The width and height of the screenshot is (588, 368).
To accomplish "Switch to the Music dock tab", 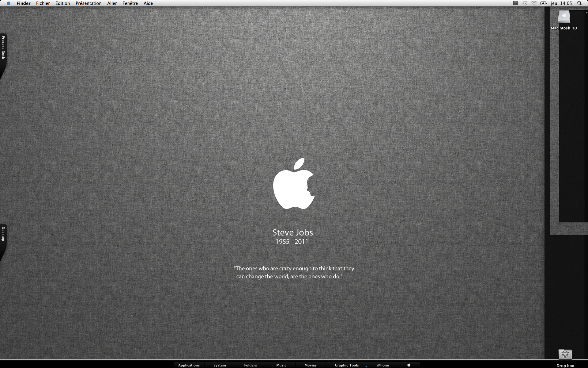I will (x=281, y=365).
